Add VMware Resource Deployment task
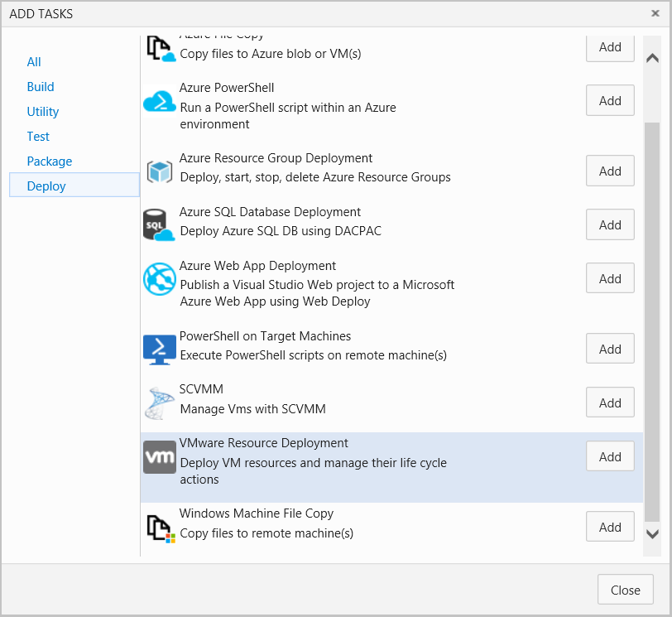This screenshot has height=617, width=672. [610, 456]
